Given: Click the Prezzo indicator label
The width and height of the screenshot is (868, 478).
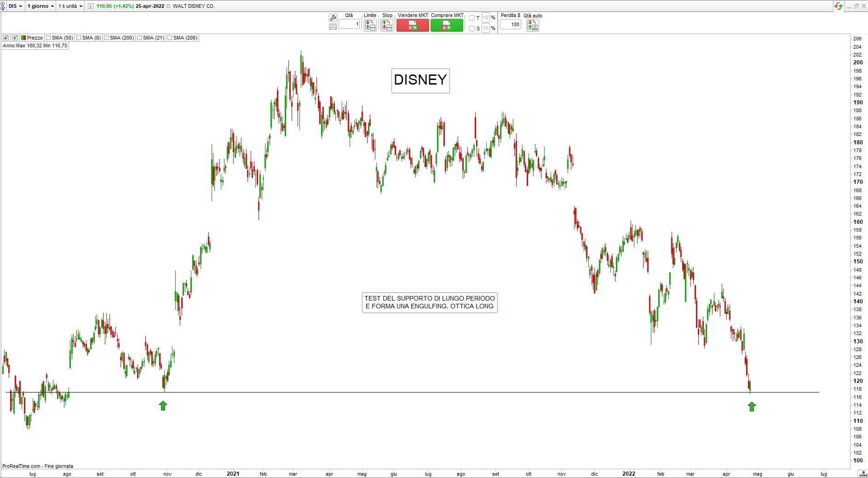Looking at the screenshot, I should (35, 38).
